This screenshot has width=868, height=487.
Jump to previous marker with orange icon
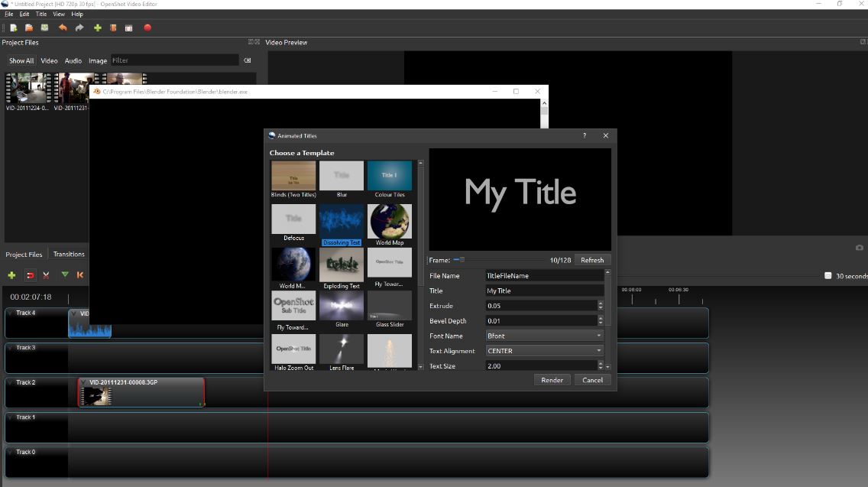80,274
